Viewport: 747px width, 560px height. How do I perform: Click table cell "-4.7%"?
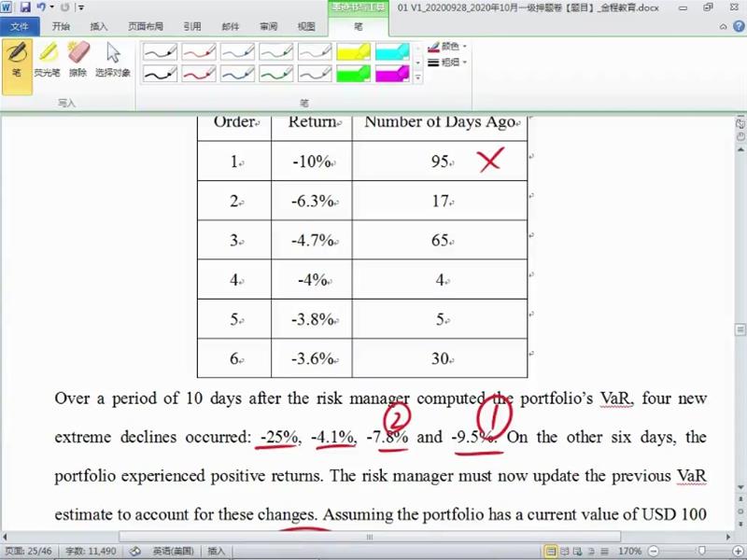click(x=312, y=240)
